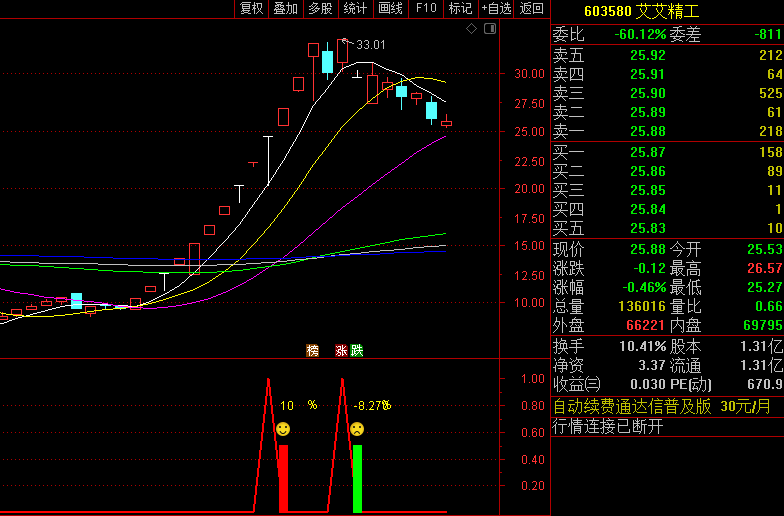Viewport: 784px width, 516px height.
Task: Click 外盘 value 66221
Action: pyautogui.click(x=646, y=325)
